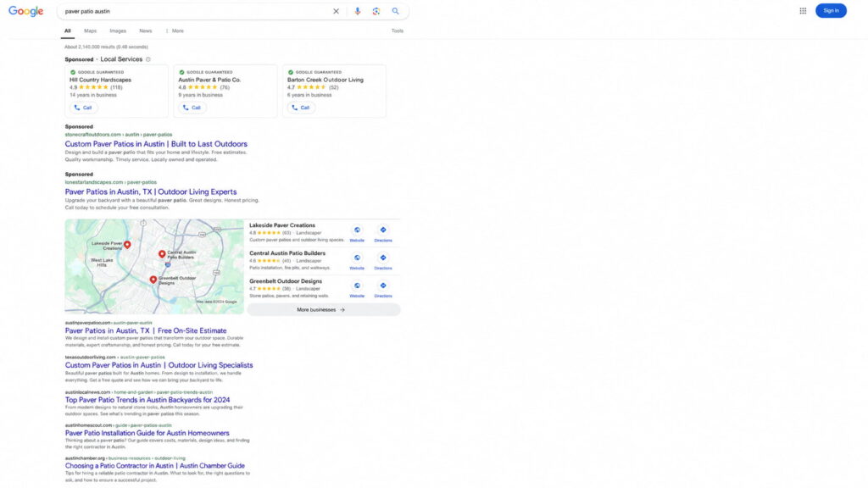Select Greenbelt Outdoor Designs business title

pos(286,281)
